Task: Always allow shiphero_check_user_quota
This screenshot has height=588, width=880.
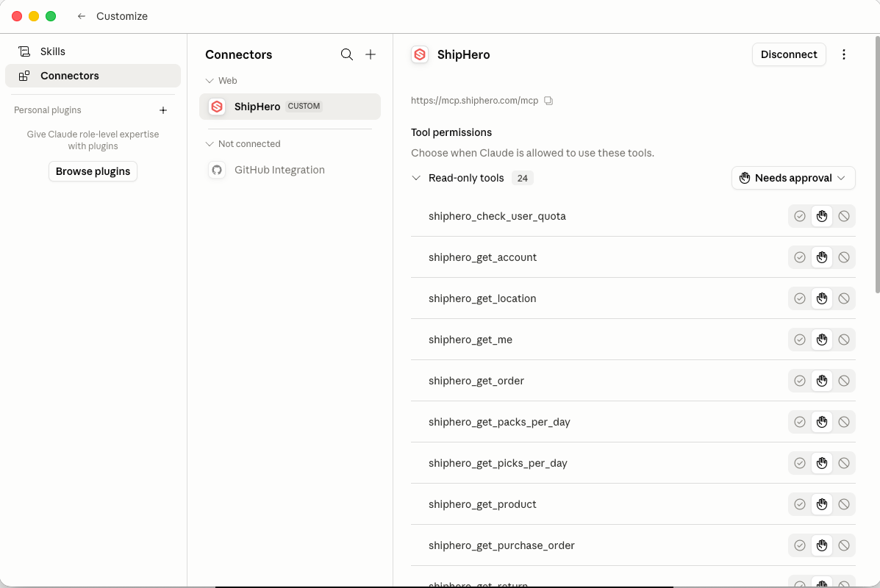Action: (x=800, y=217)
